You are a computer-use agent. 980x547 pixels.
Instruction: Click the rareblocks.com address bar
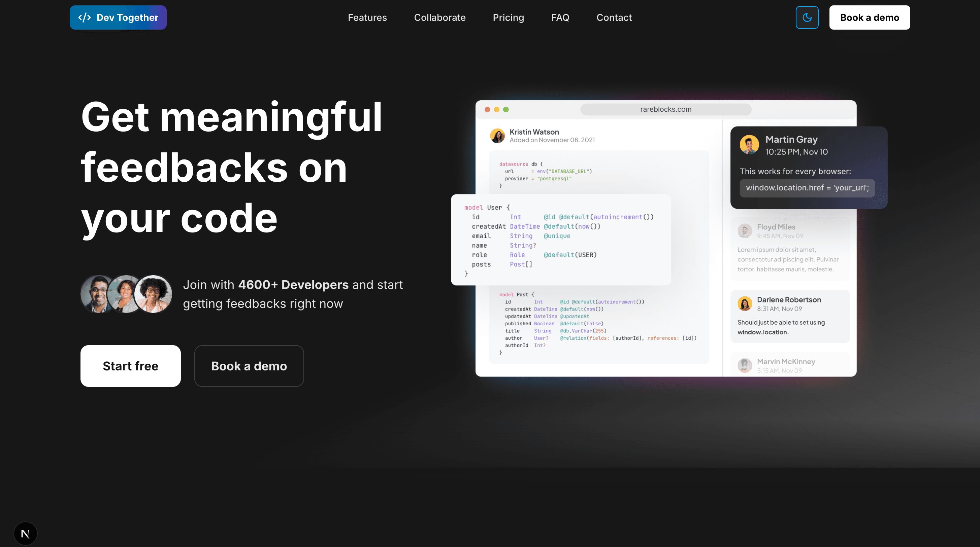coord(665,109)
